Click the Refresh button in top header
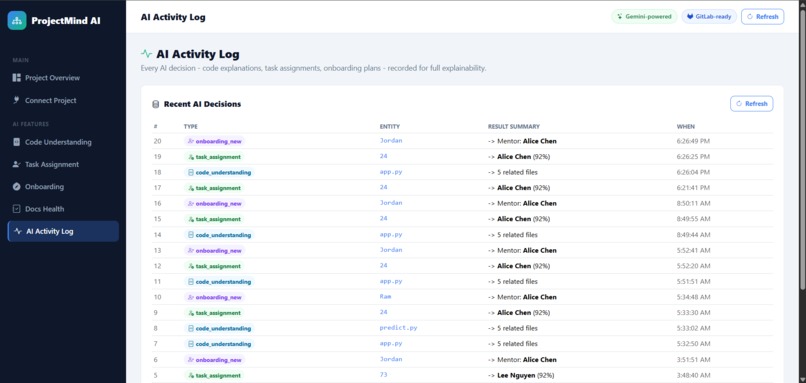806x383 pixels. click(762, 16)
